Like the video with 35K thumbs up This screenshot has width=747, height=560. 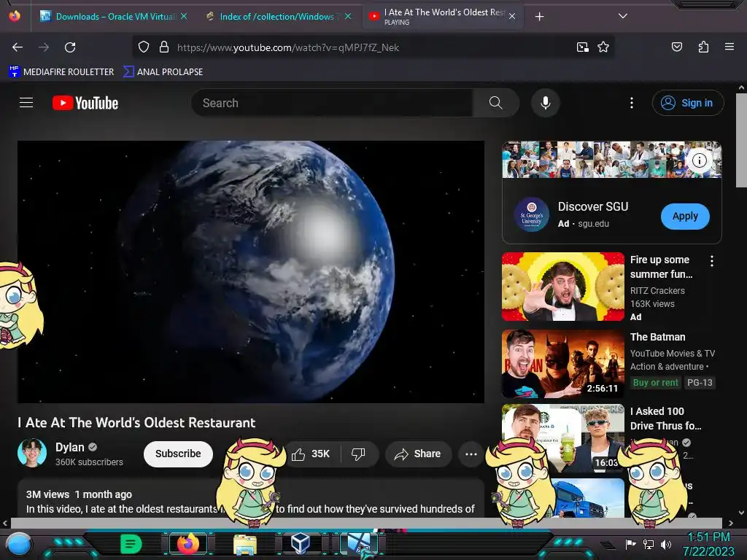tap(311, 454)
